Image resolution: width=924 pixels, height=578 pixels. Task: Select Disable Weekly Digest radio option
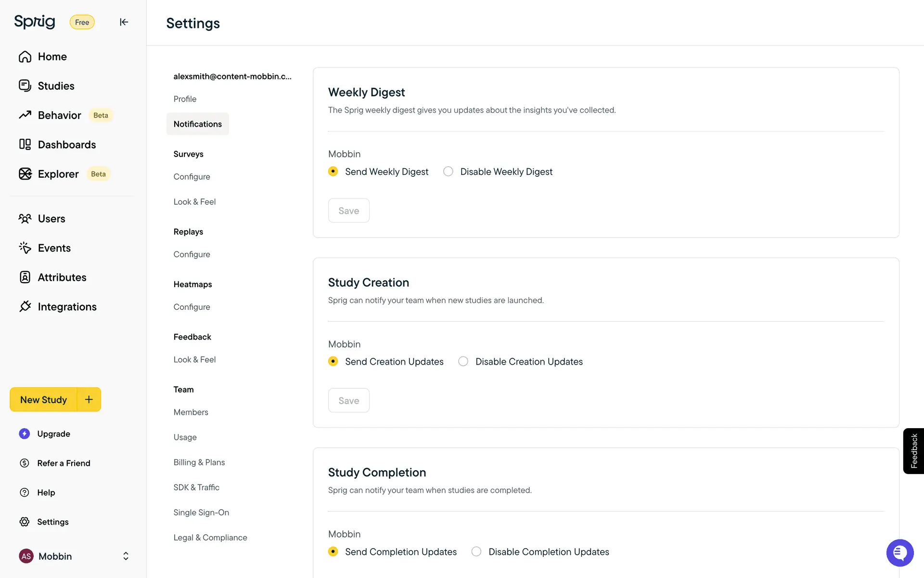coord(448,171)
